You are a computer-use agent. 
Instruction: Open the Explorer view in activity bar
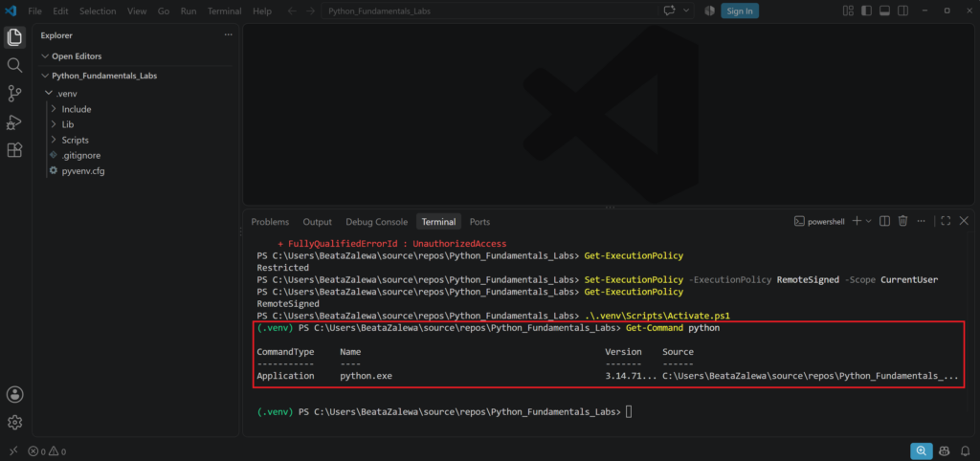click(x=14, y=37)
